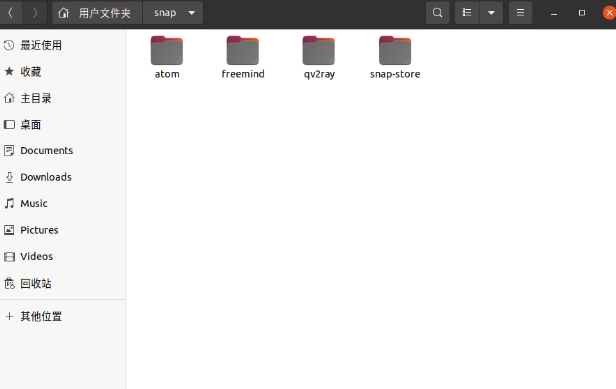Image resolution: width=616 pixels, height=389 pixels.
Task: Click the music note icon beside Music
Action: coord(9,204)
